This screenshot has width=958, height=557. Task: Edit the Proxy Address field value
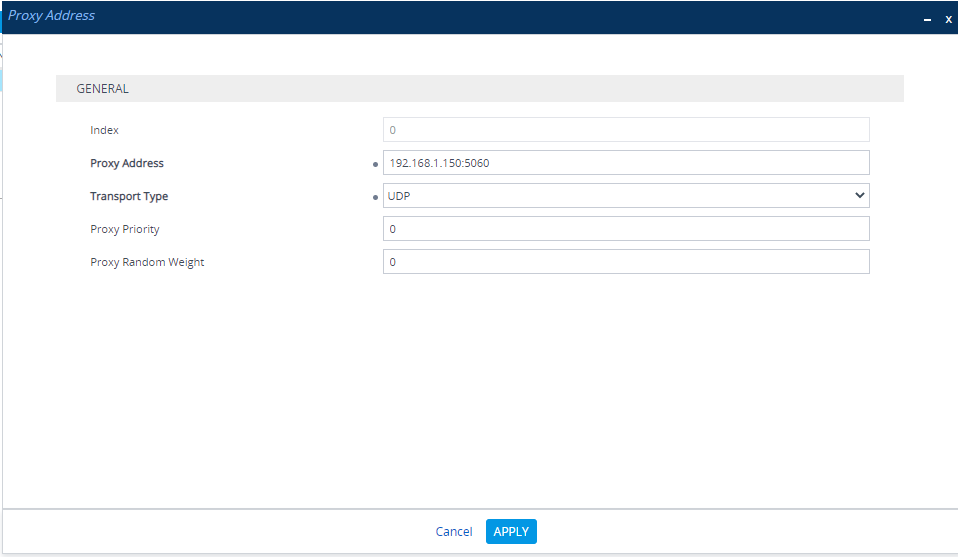626,162
